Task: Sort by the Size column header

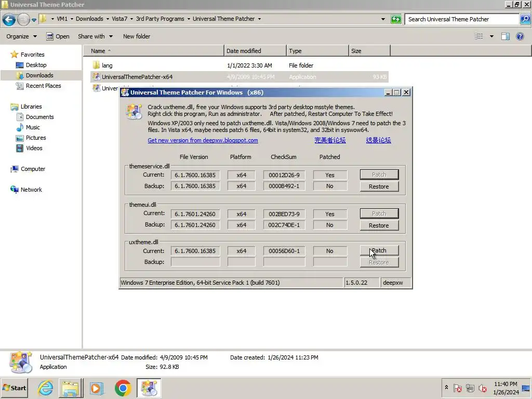Action: (369, 51)
